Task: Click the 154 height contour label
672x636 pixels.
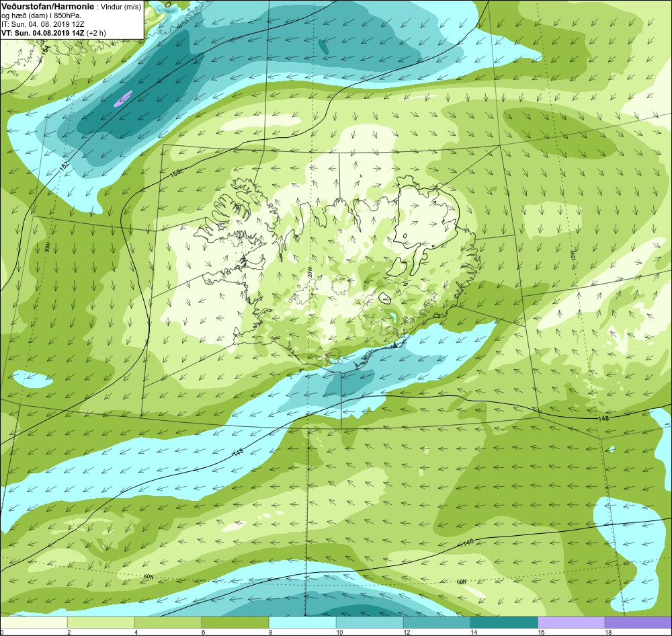Action: coord(46,49)
